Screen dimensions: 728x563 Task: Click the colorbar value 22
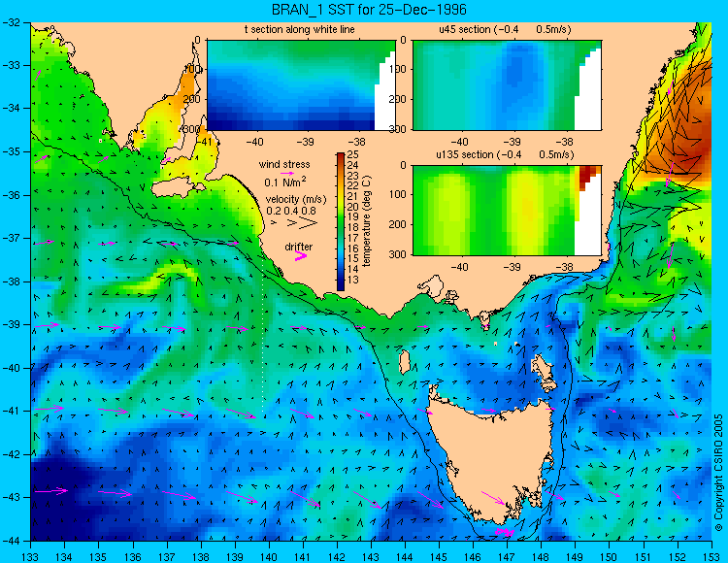pos(352,185)
